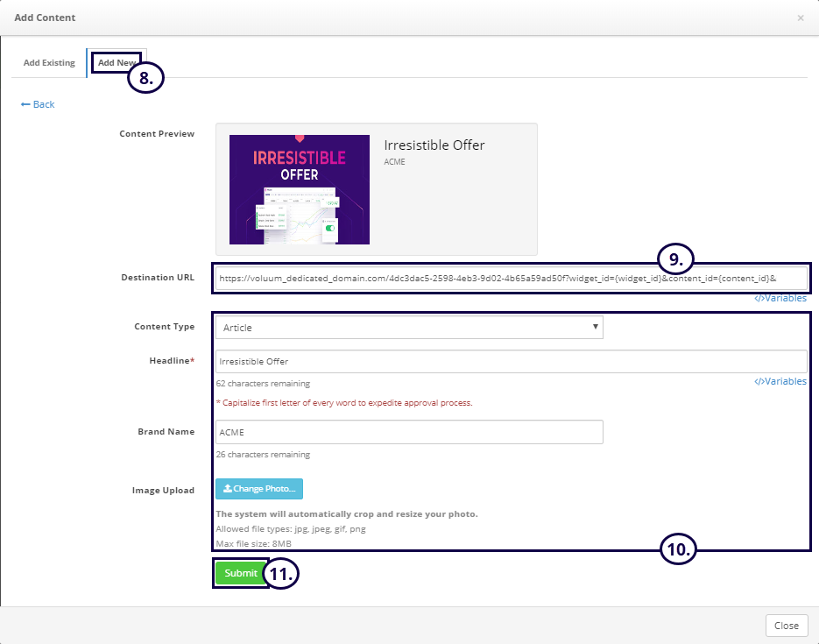Image resolution: width=819 pixels, height=644 pixels.
Task: Go back using the Back link text
Action: pyautogui.click(x=44, y=104)
